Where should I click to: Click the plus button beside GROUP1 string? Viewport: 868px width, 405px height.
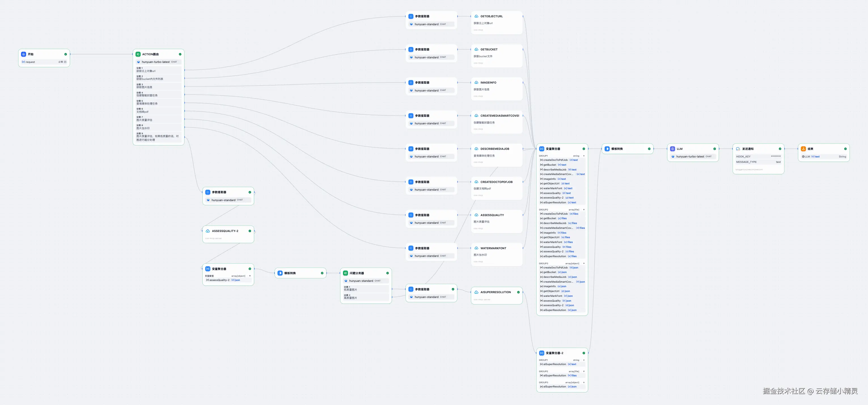click(x=584, y=156)
